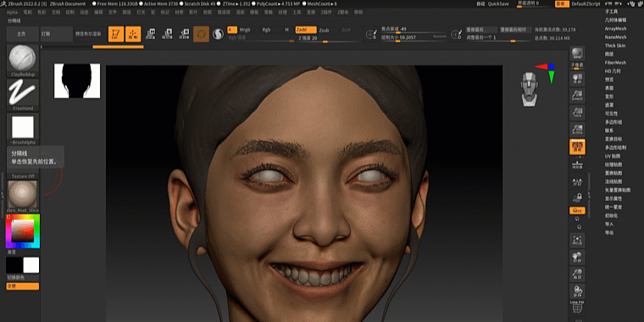Image resolution: width=644 pixels, height=322 pixels.
Task: Open the zbro_Mud material sphere picker
Action: point(23,194)
